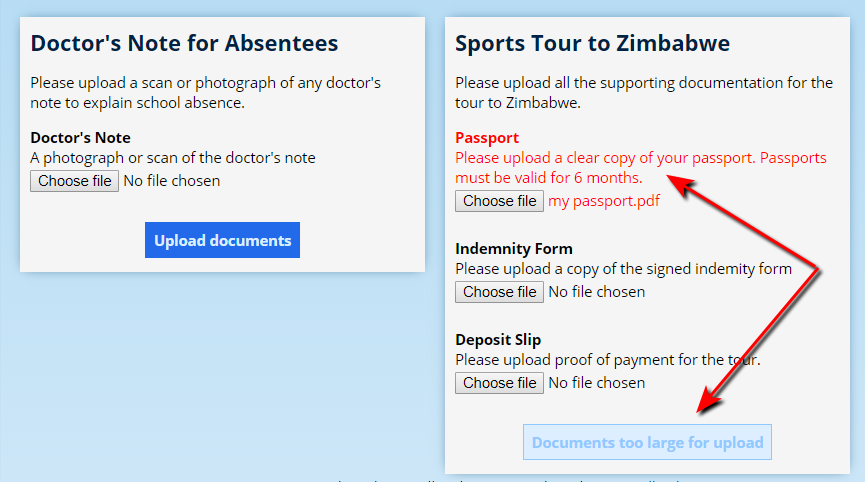This screenshot has height=482, width=865.
Task: Choose a file for the Deposit Slip
Action: tap(499, 383)
